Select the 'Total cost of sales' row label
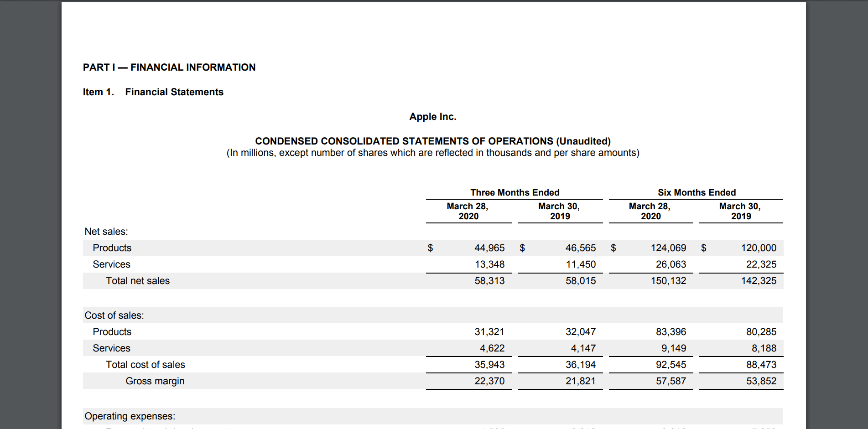 pos(146,365)
